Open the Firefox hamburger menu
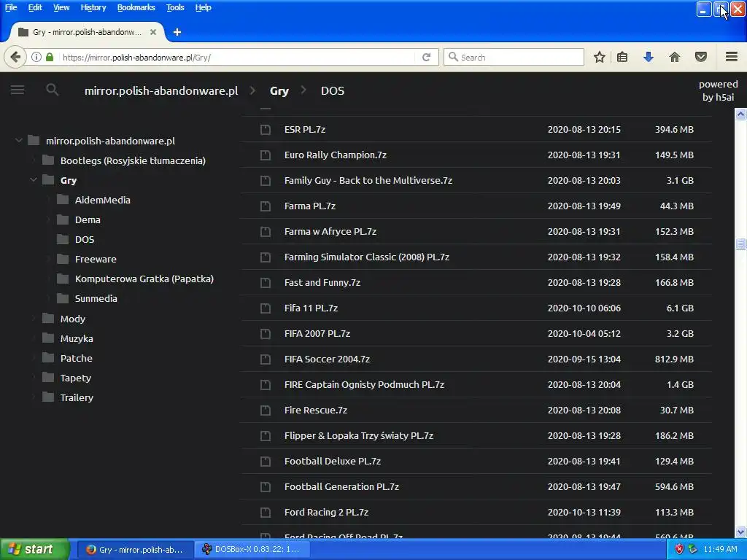 pyautogui.click(x=732, y=57)
